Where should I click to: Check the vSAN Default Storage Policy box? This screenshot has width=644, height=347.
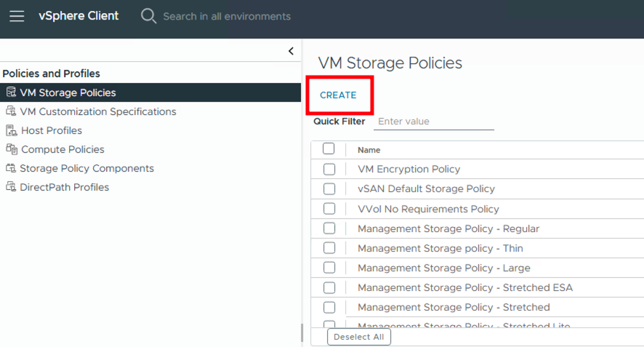(329, 188)
